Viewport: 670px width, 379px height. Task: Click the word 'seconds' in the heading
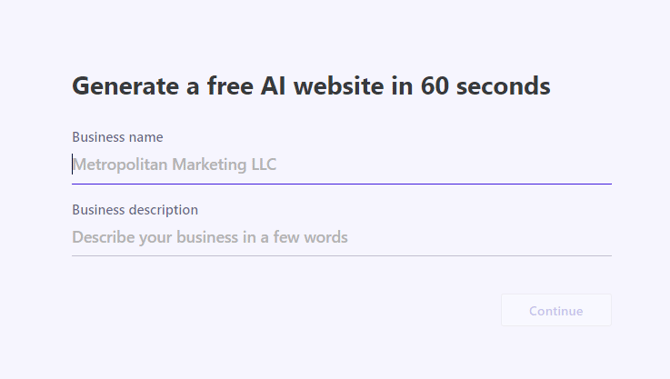pyautogui.click(x=503, y=86)
